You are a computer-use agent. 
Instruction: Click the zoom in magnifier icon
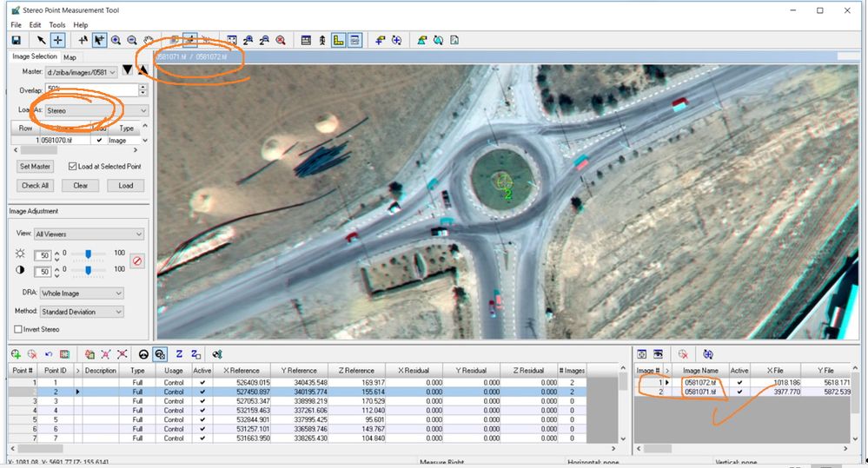pyautogui.click(x=116, y=41)
